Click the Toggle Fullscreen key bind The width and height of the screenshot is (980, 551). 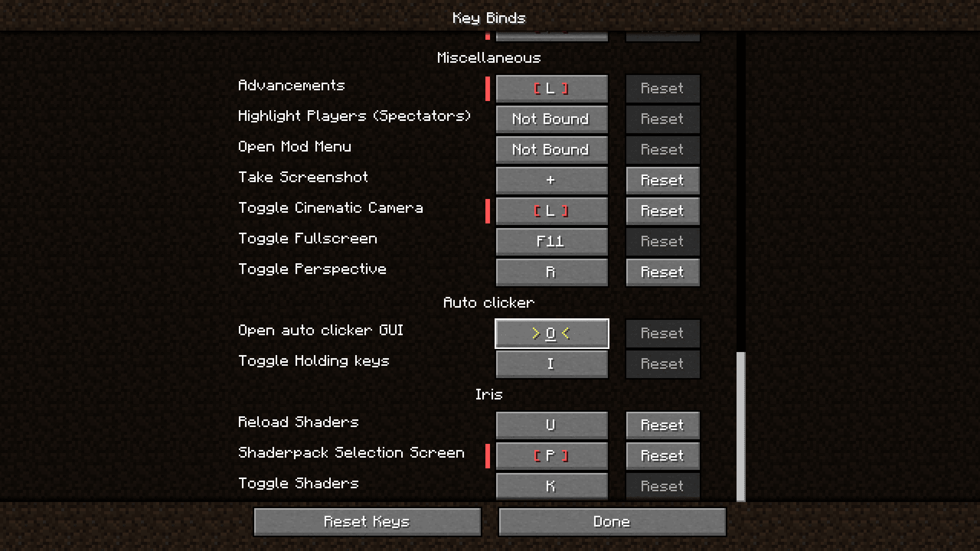pyautogui.click(x=551, y=241)
